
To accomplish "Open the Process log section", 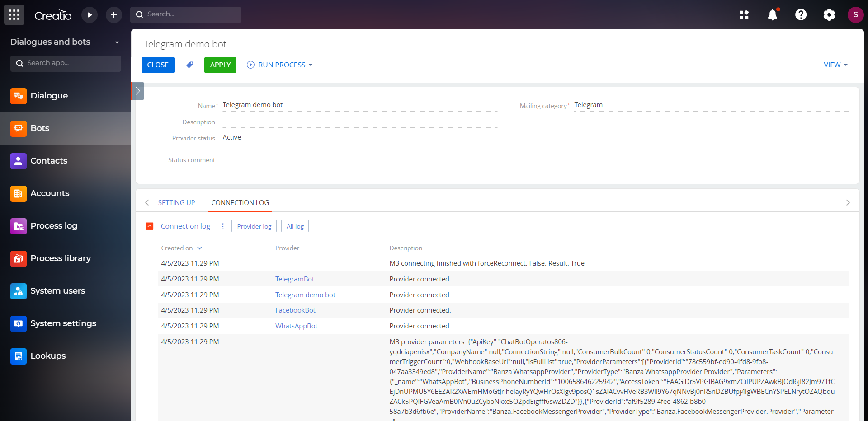I will (x=53, y=226).
